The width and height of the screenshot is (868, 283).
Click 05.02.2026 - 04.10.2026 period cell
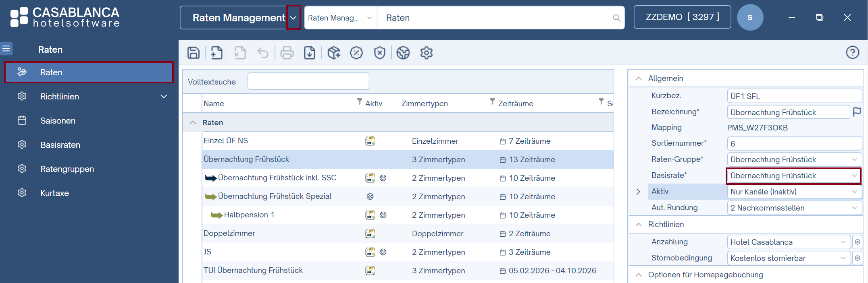click(x=548, y=271)
